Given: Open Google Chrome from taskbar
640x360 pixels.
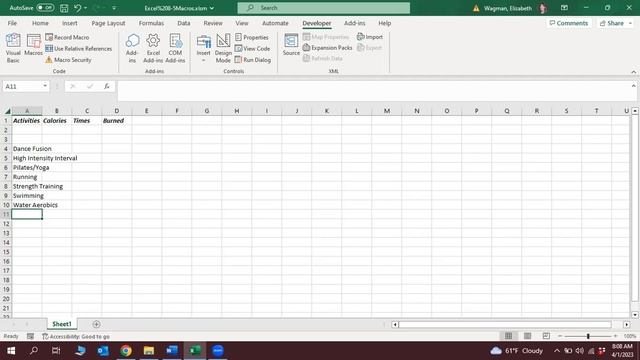Looking at the screenshot, I should pyautogui.click(x=126, y=351).
